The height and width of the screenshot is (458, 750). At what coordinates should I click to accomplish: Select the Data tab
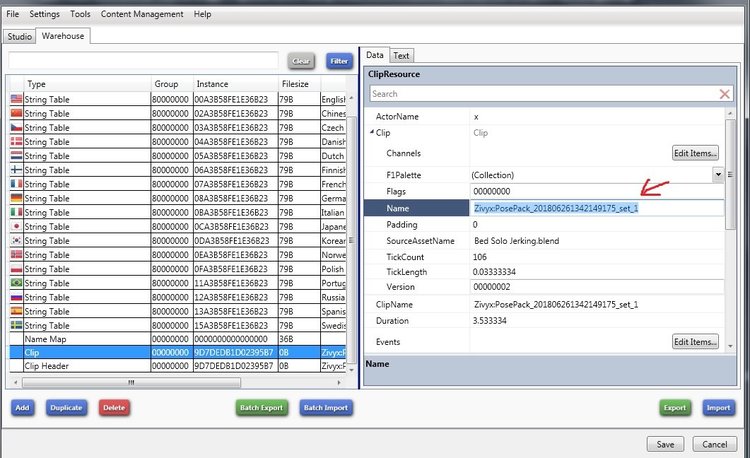click(375, 55)
